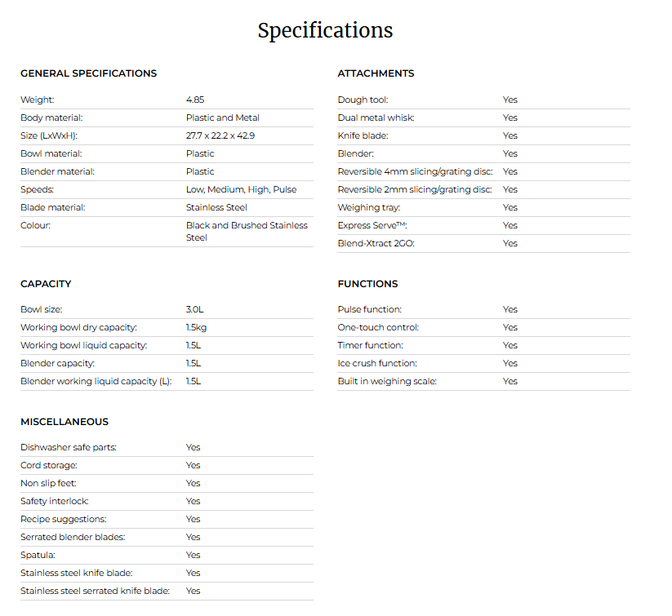Select the Speeds value Low, Medium, High, Pulse
This screenshot has height=616, width=672.
(241, 189)
